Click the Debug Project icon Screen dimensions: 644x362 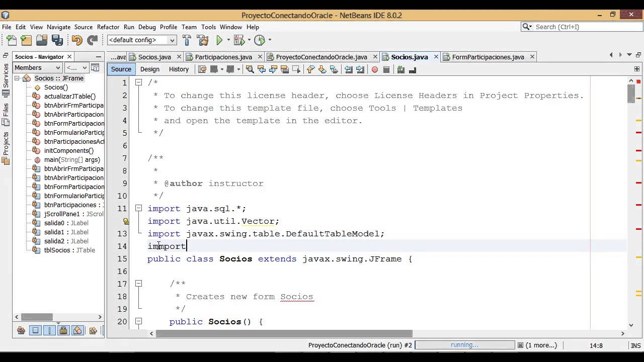tap(238, 40)
